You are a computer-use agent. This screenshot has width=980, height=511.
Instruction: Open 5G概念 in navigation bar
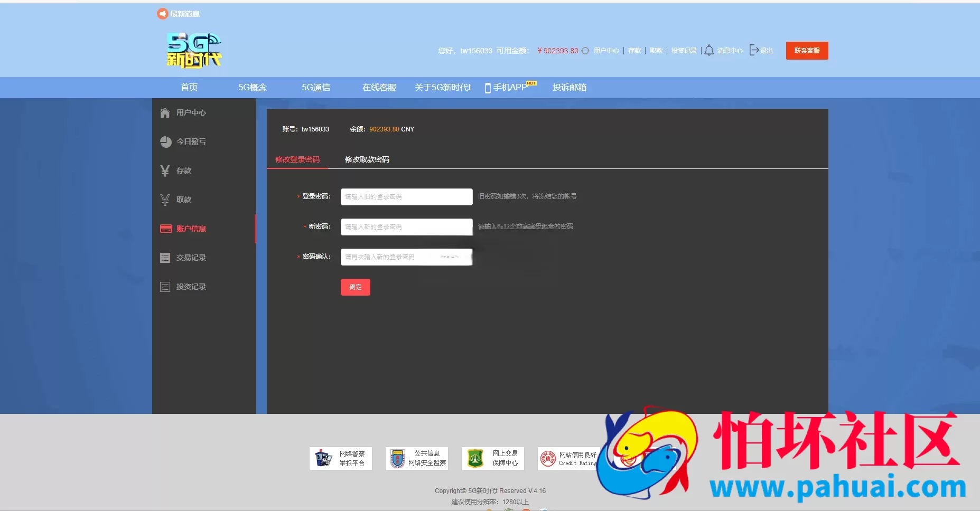tap(253, 88)
